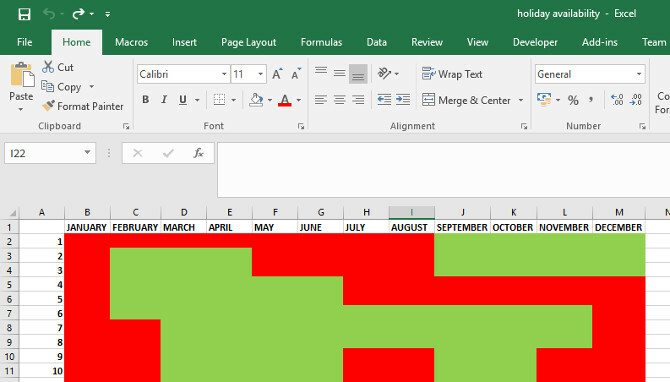Switch to the Data tab
Viewport: 670px width, 382px height.
pyautogui.click(x=376, y=42)
